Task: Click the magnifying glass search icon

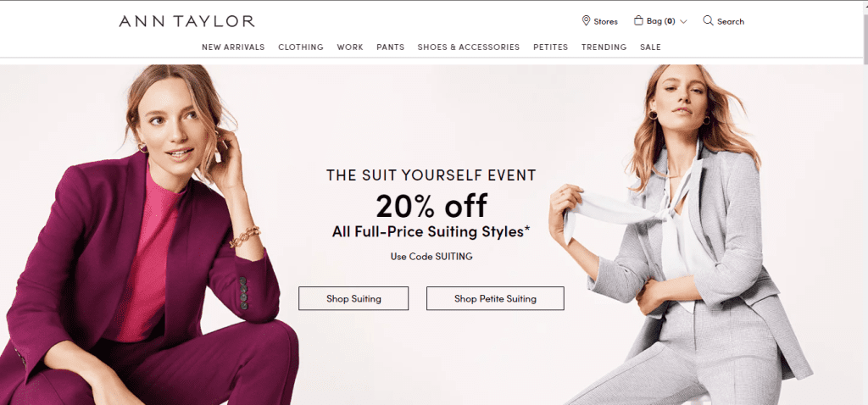Action: (708, 21)
